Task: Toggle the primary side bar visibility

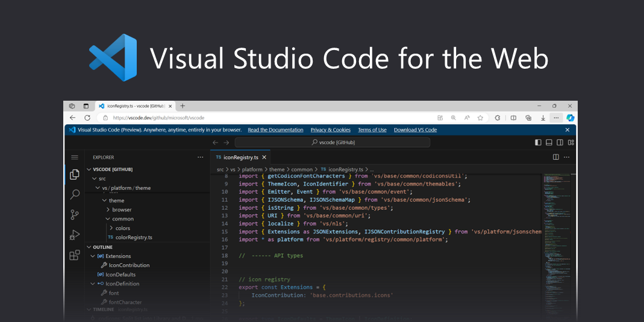Action: [538, 142]
